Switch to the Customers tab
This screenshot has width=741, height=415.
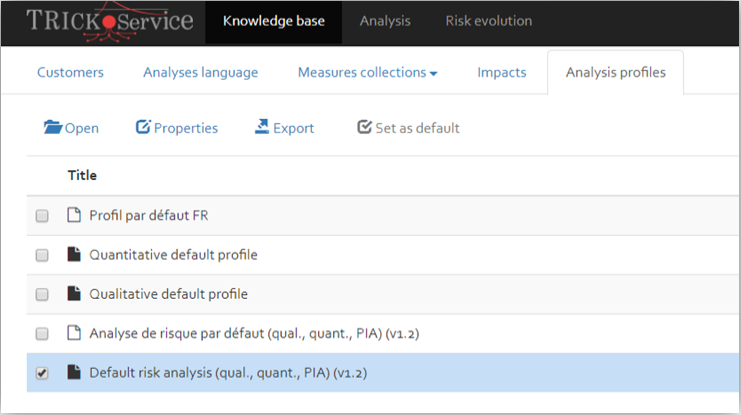tap(70, 72)
